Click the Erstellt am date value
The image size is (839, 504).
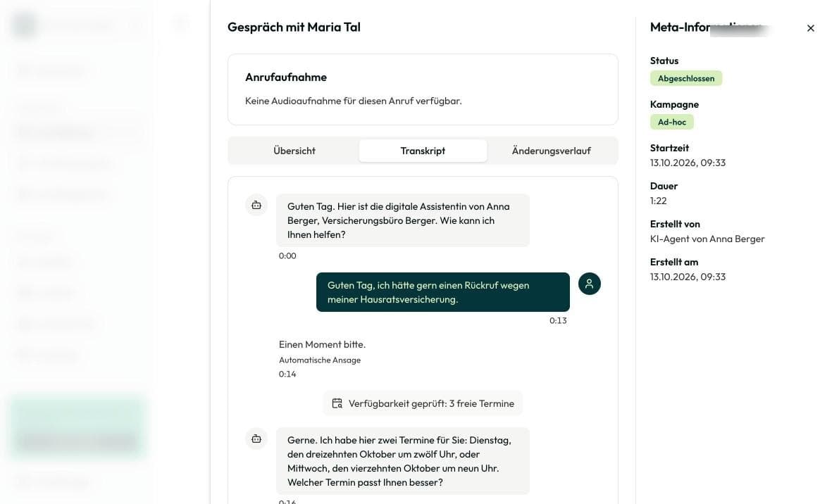tap(688, 277)
